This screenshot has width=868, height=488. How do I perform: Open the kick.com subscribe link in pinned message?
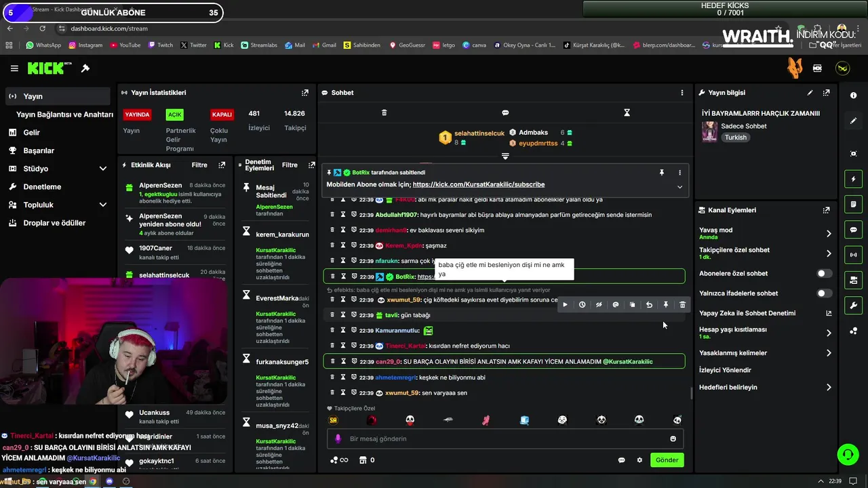(479, 184)
